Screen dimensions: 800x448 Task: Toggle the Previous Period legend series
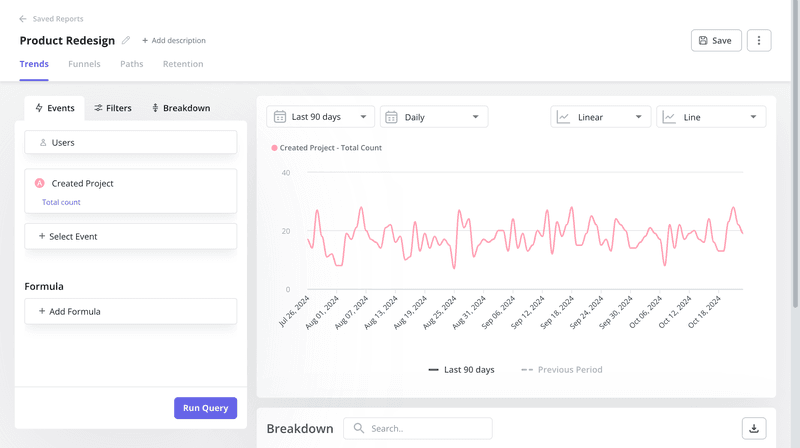561,370
